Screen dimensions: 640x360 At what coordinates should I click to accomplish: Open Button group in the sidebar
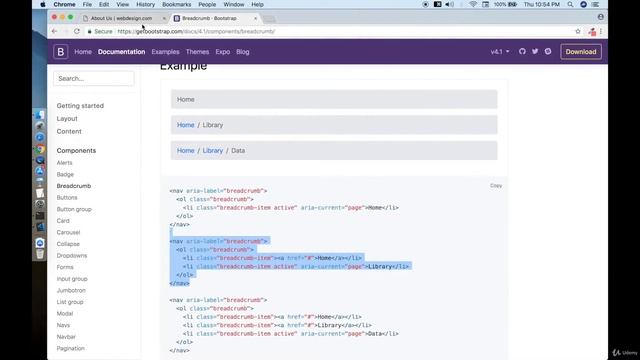[x=74, y=209]
